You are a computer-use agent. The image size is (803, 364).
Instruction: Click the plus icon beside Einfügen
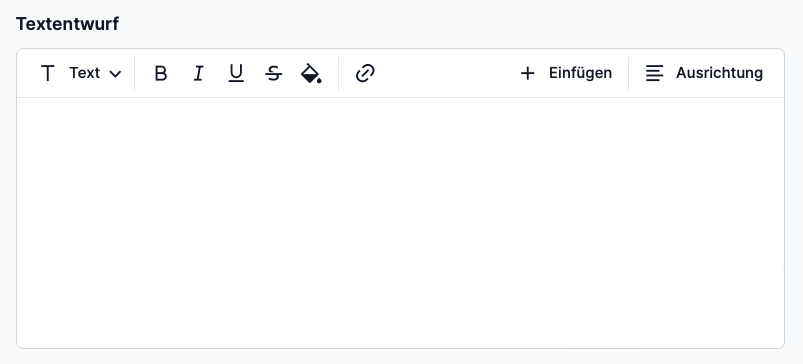(527, 73)
